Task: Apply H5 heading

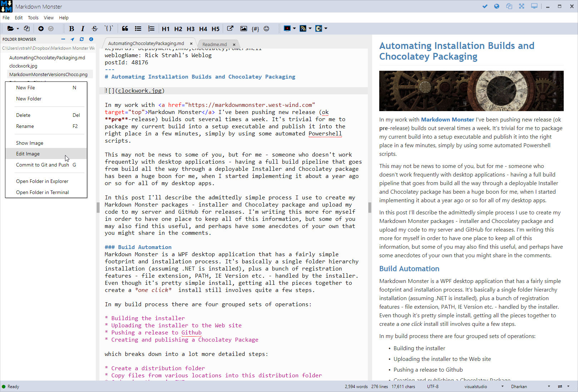Action: [x=216, y=29]
